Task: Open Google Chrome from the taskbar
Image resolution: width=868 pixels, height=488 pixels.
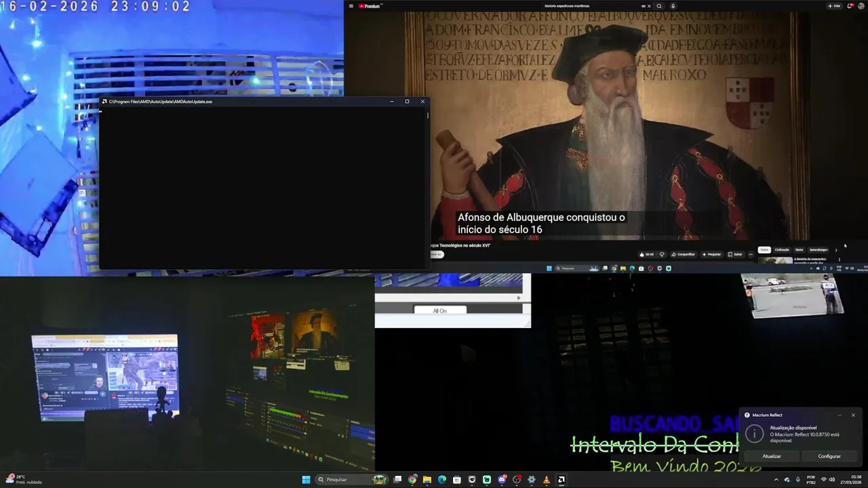Action: pos(412,480)
